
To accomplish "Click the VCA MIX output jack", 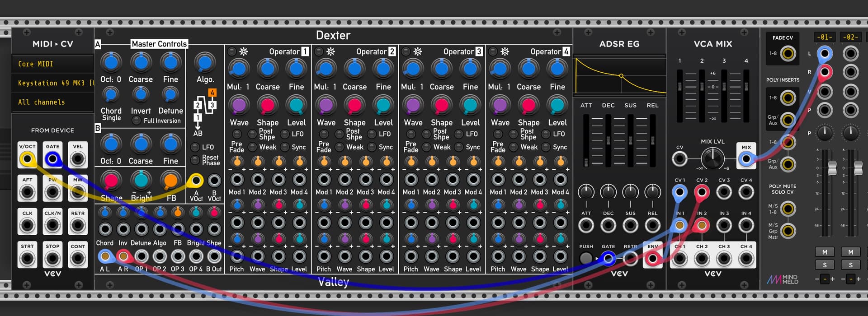I will pos(746,159).
